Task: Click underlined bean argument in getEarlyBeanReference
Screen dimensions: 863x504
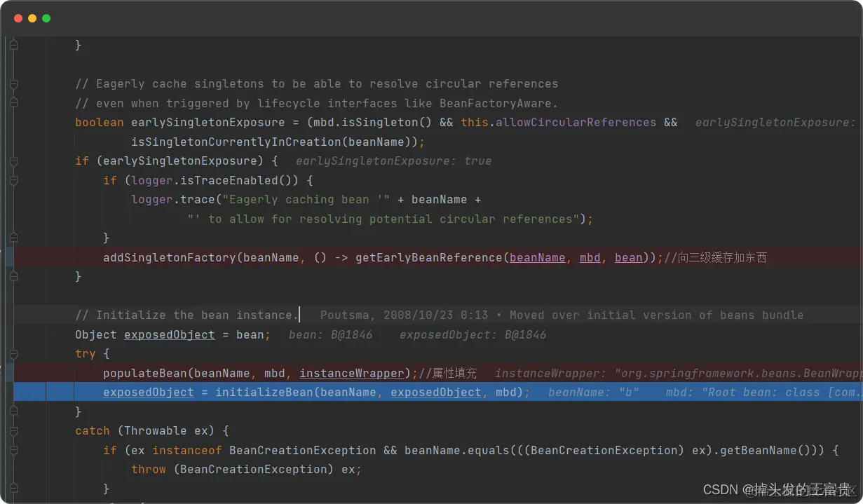Action: [x=628, y=257]
